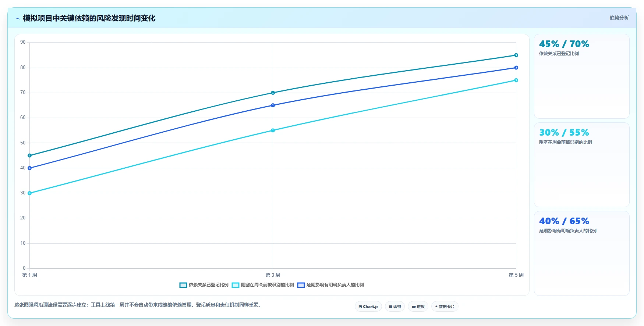Click the 0 y-axis tick label
Viewport: 644px width, 326px height.
click(x=24, y=268)
